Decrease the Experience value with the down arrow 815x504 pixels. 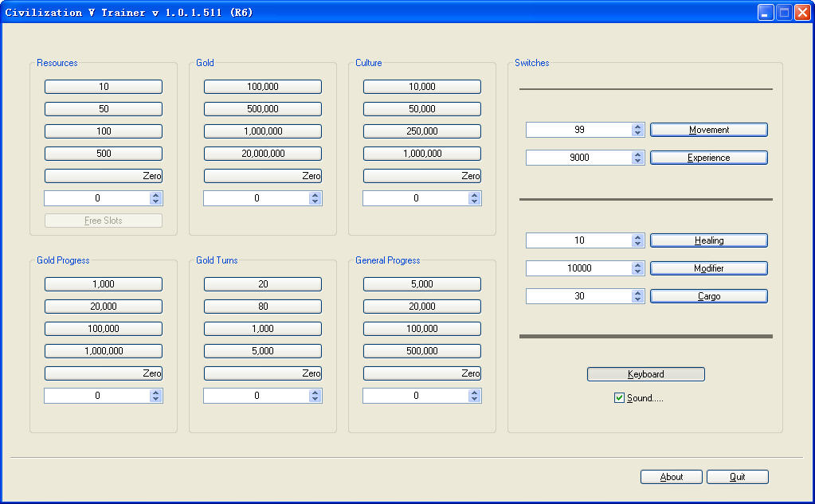tap(638, 161)
